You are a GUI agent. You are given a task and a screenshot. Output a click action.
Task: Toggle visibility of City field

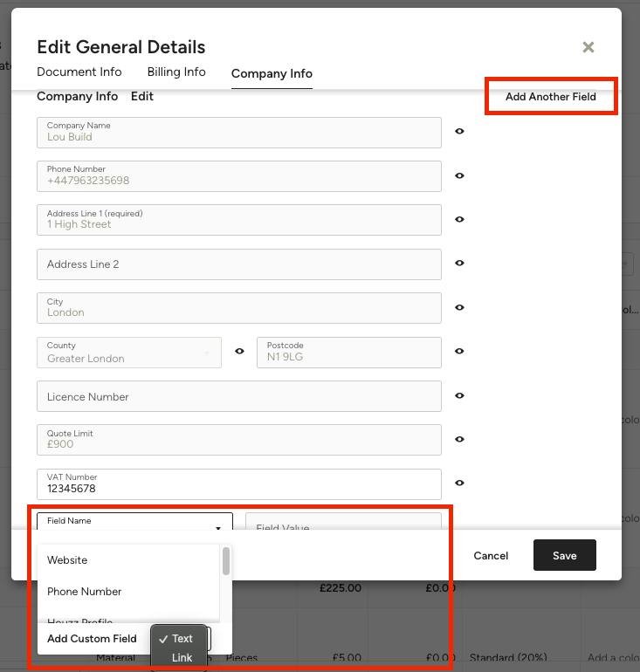tap(459, 308)
